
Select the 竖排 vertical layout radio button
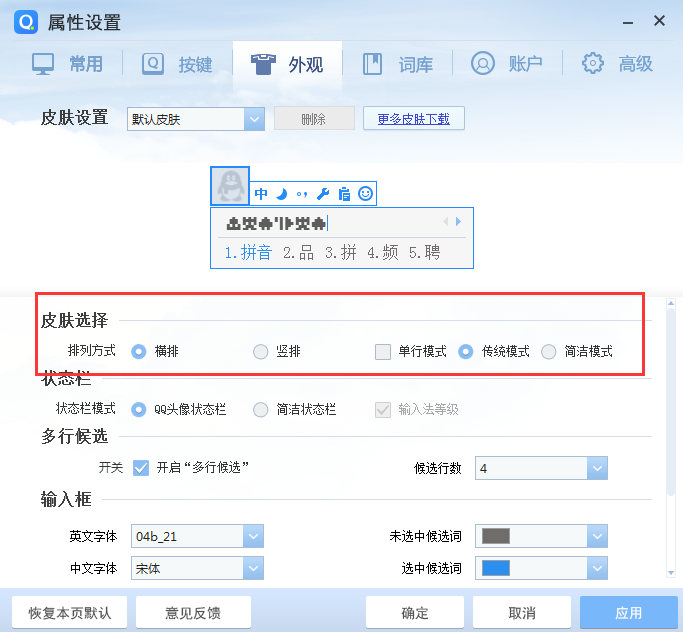point(260,351)
